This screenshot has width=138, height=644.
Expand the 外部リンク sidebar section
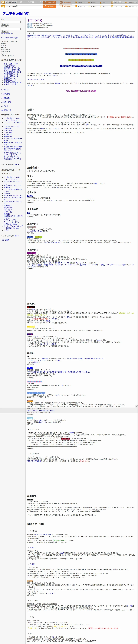[6, 110]
